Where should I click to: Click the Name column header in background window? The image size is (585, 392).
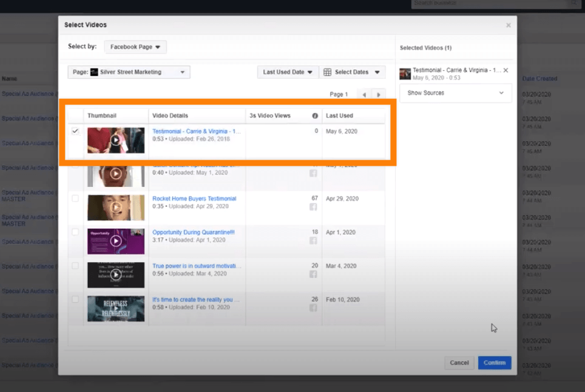click(x=9, y=79)
